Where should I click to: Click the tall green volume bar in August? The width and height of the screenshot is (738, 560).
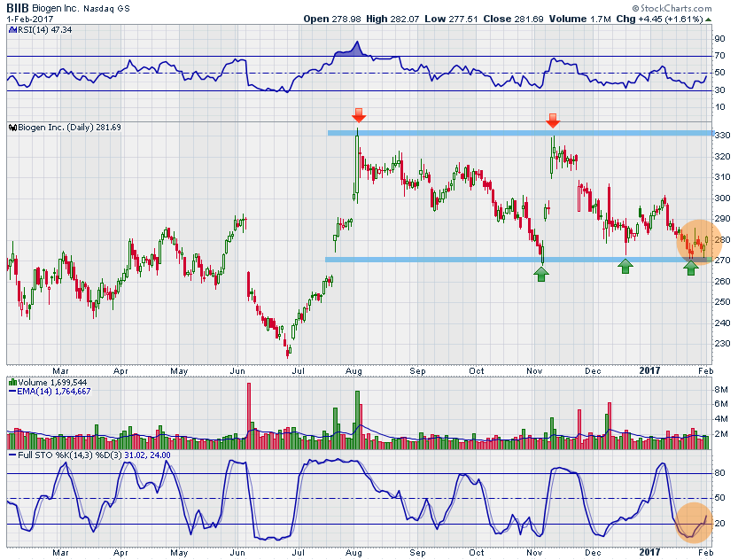click(357, 420)
